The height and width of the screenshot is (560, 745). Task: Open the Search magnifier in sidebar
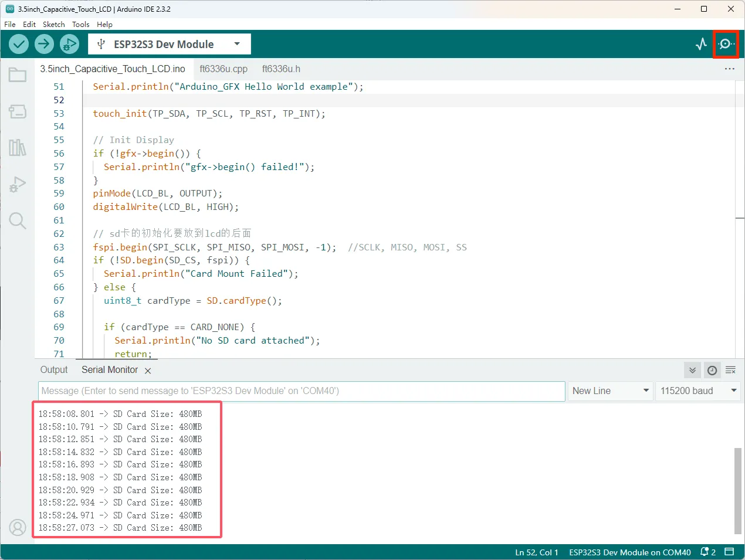coord(18,220)
